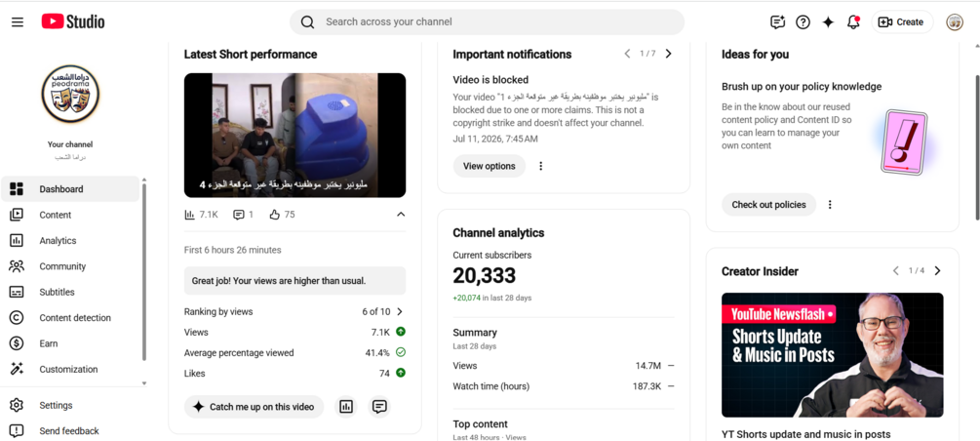Image resolution: width=980 pixels, height=441 pixels.
Task: Click the policy exclamation card illustration
Action: 904,142
